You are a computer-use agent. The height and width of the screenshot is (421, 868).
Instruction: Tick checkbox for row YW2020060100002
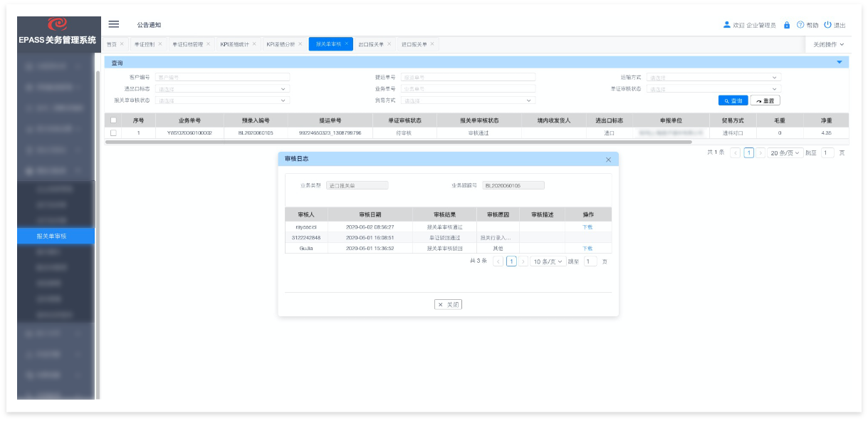coord(113,132)
